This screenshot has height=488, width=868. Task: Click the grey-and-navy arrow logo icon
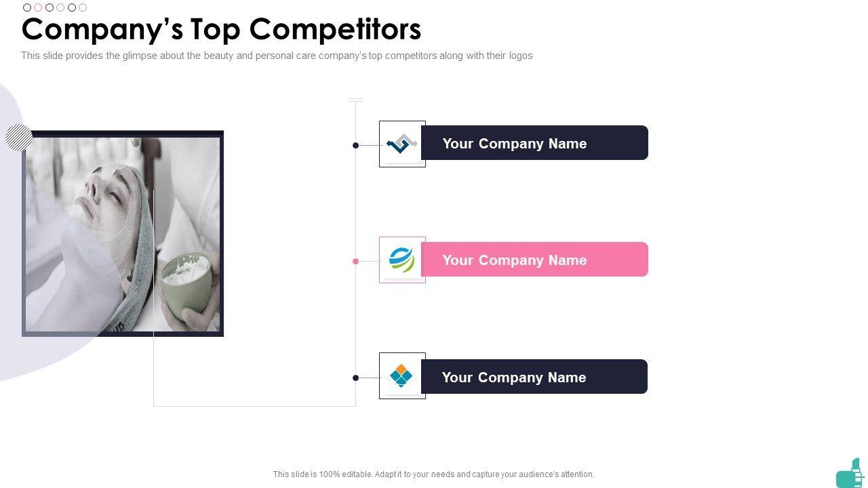[401, 144]
